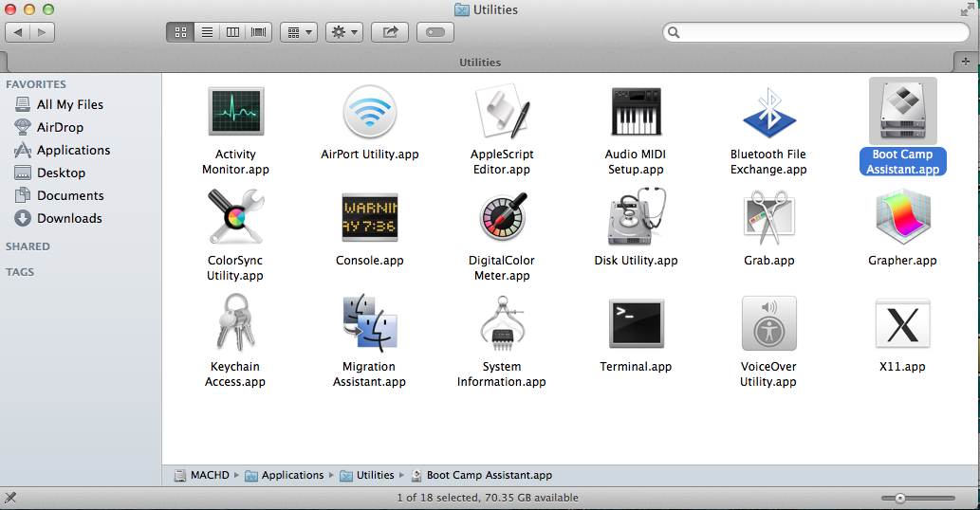This screenshot has width=980, height=510.
Task: Click into the Finder search field
Action: (x=816, y=32)
